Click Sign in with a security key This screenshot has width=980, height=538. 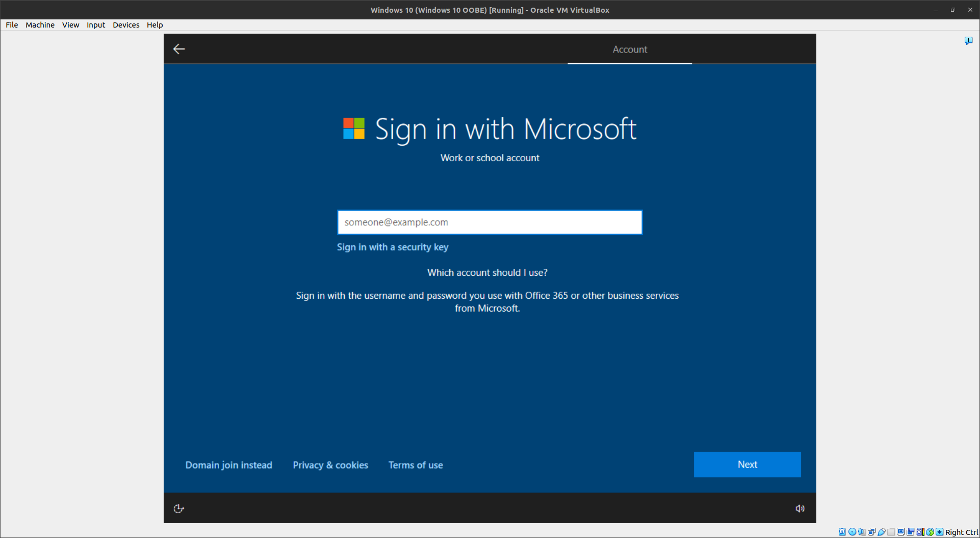point(393,247)
